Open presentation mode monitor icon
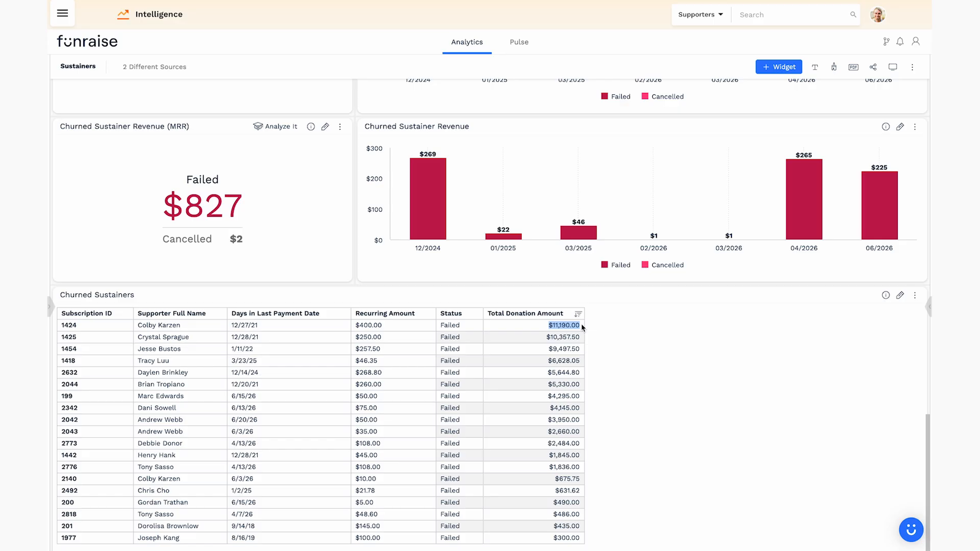This screenshot has height=551, width=980. (x=892, y=67)
